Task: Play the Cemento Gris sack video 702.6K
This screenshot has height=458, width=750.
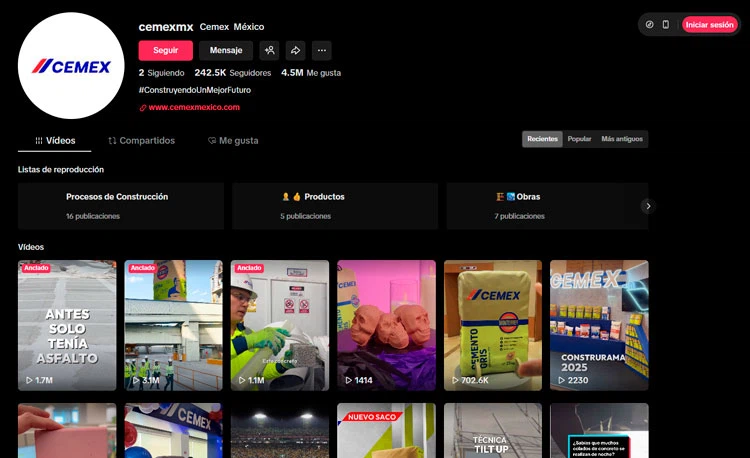Action: [x=493, y=325]
